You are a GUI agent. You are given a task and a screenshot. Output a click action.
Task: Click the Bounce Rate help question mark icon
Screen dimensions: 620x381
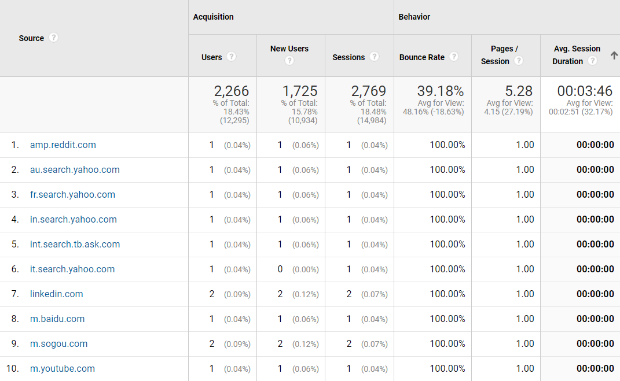click(x=454, y=57)
